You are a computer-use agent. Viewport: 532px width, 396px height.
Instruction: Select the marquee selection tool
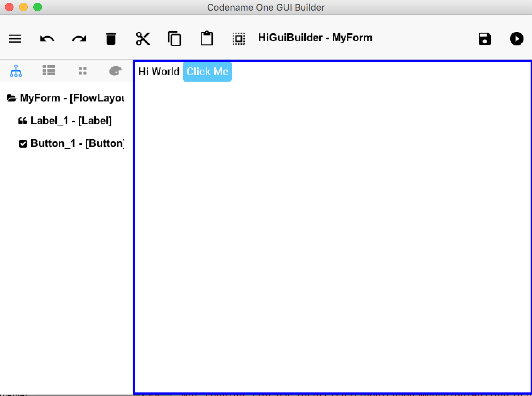click(x=238, y=38)
